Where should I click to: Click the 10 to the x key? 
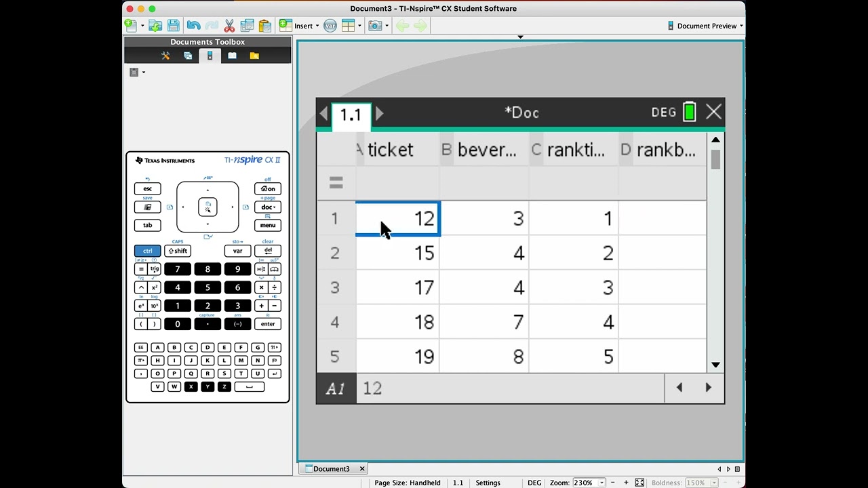click(154, 306)
